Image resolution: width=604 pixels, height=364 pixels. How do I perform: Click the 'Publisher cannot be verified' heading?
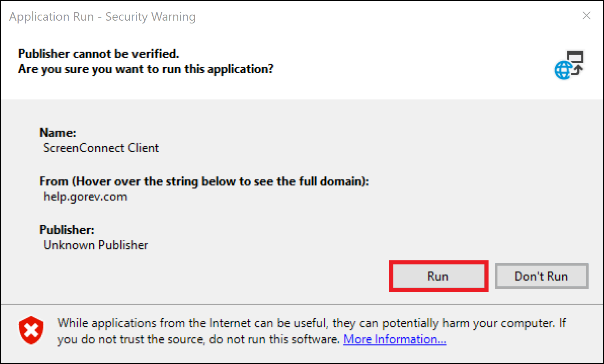[x=98, y=54]
